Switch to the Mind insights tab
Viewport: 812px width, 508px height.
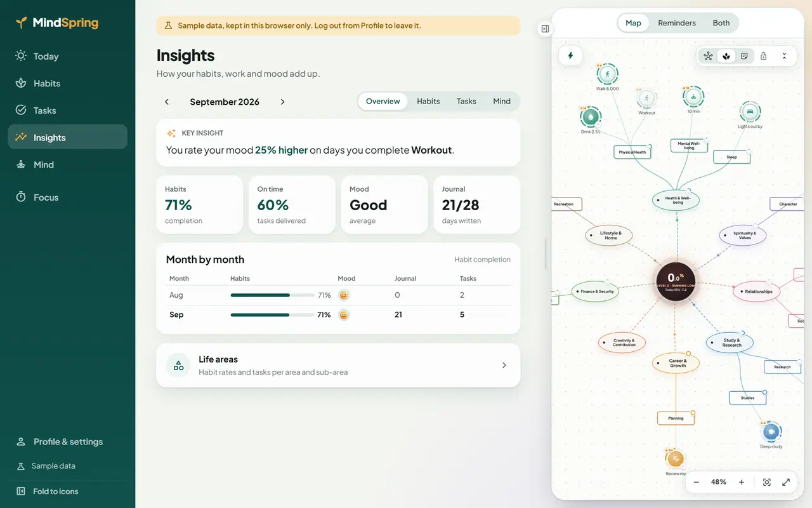(502, 101)
